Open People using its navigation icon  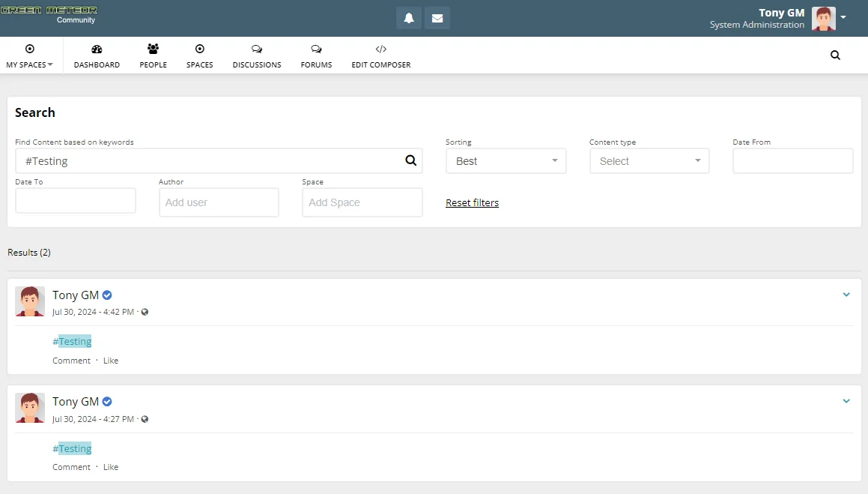[x=153, y=48]
